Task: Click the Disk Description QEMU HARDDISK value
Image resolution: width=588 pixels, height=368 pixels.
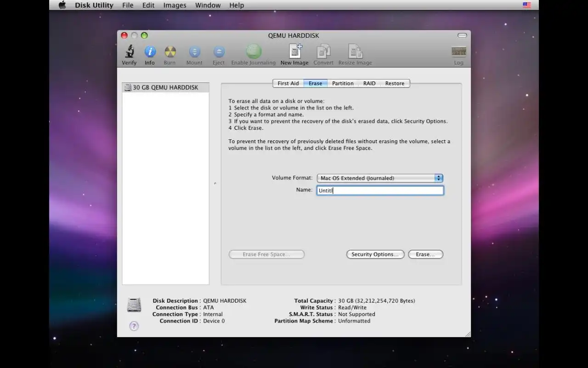Action: (x=225, y=301)
